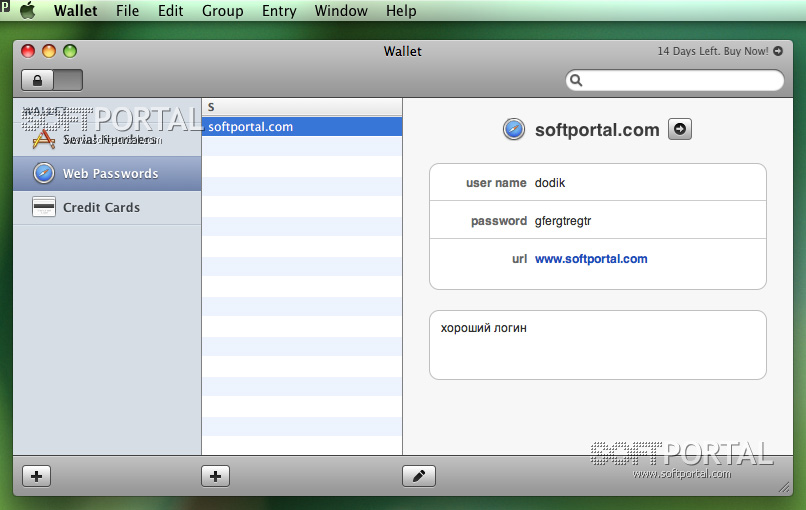Click the compass icon beside entry title
The width and height of the screenshot is (806, 510).
pos(514,129)
